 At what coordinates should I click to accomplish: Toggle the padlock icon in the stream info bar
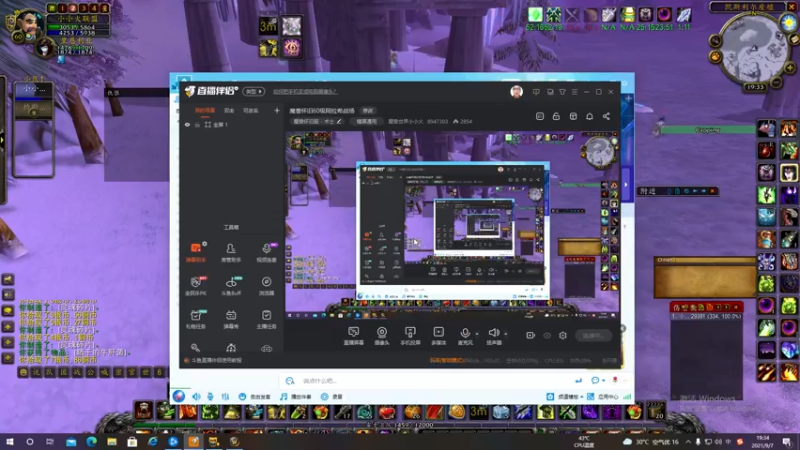pos(556,116)
